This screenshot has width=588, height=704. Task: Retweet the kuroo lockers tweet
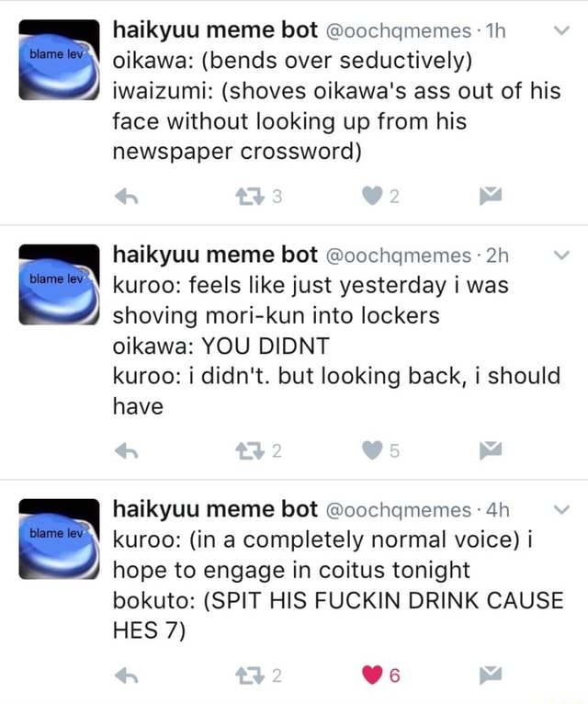point(250,450)
